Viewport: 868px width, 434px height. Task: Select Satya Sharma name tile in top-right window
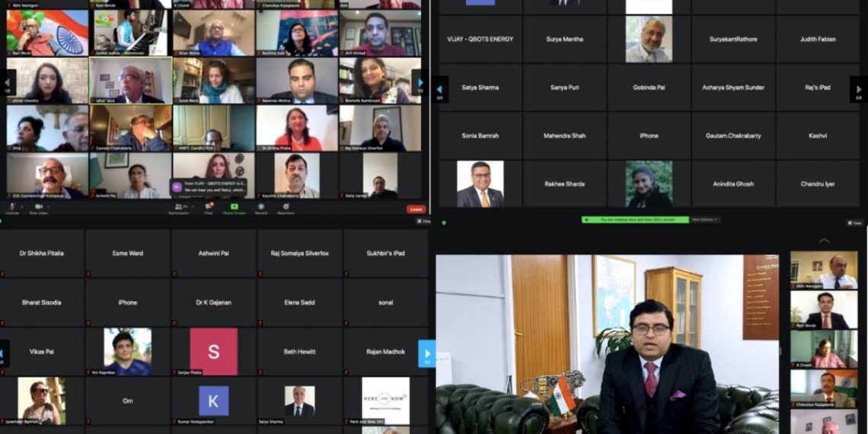click(x=480, y=88)
